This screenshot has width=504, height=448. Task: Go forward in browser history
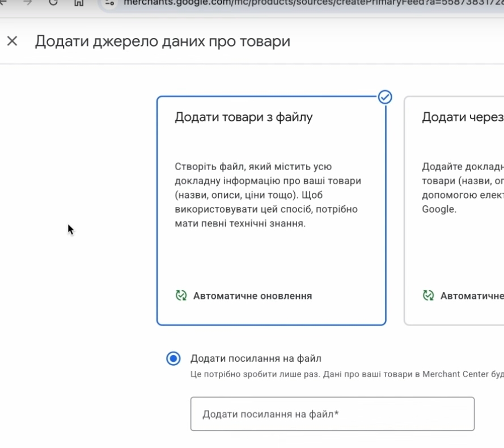pyautogui.click(x=27, y=2)
